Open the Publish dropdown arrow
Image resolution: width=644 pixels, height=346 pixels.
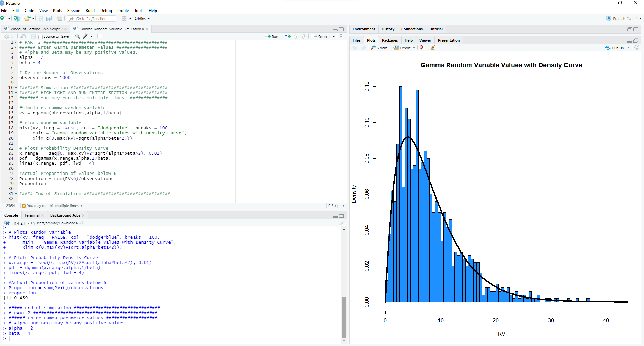628,48
